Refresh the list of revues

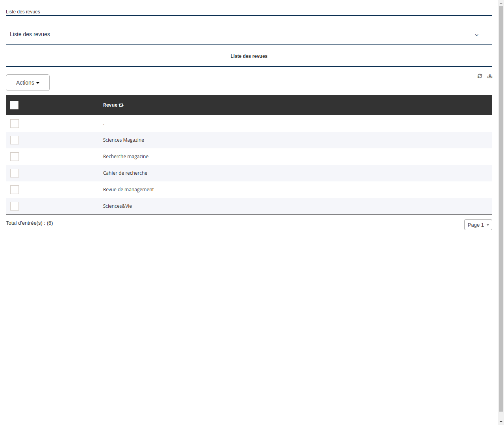coord(480,76)
